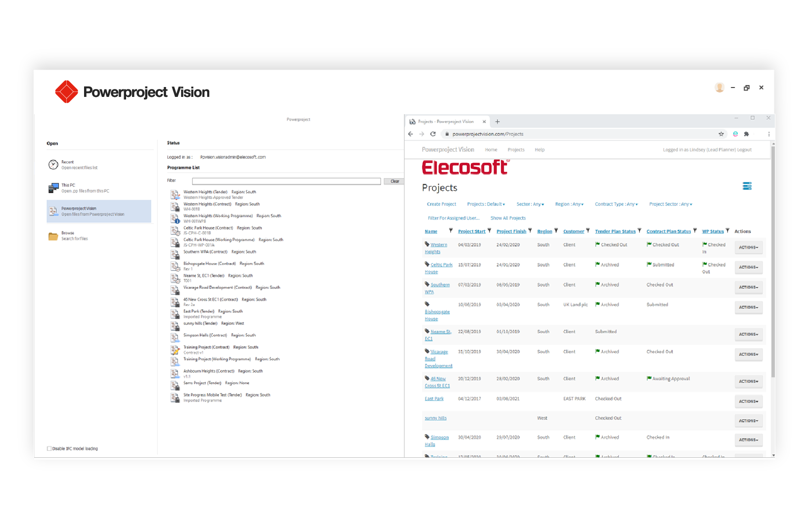This screenshot has height=532, width=809.
Task: Filter the Project Start column
Action: tap(489, 230)
